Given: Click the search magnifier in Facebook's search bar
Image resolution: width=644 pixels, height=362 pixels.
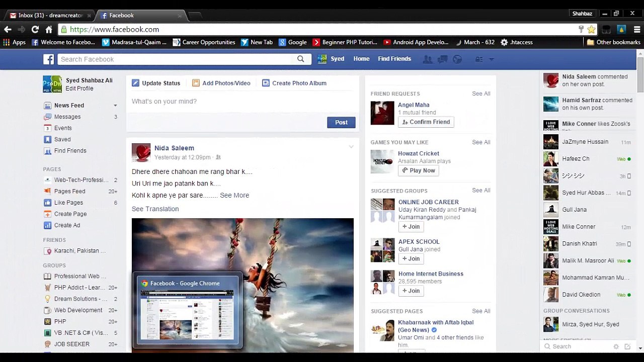Looking at the screenshot, I should [300, 59].
